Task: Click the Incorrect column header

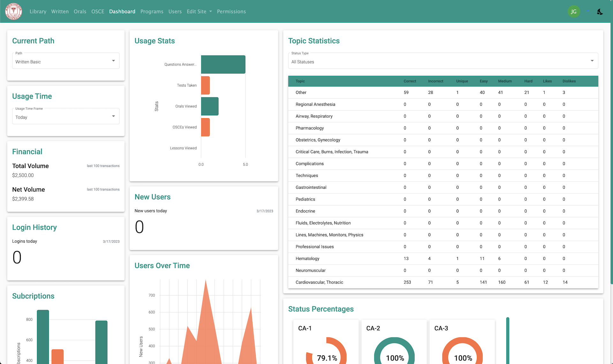Action: (435, 81)
